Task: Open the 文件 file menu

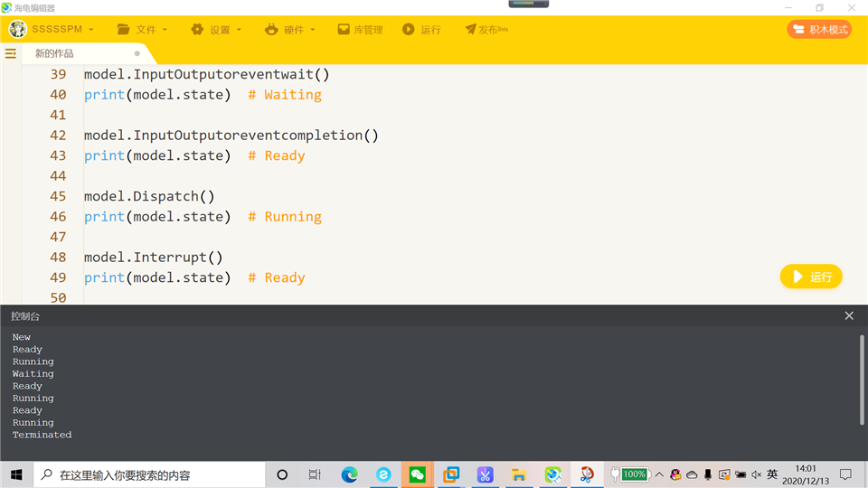Action: tap(142, 29)
